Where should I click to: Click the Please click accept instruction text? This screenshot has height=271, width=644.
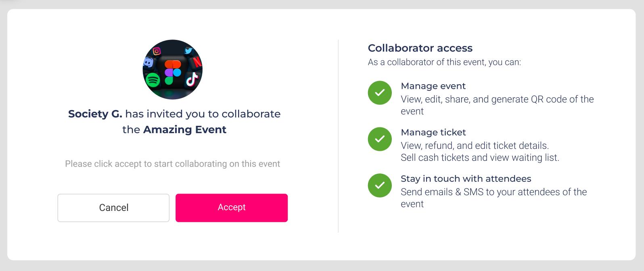tap(172, 164)
